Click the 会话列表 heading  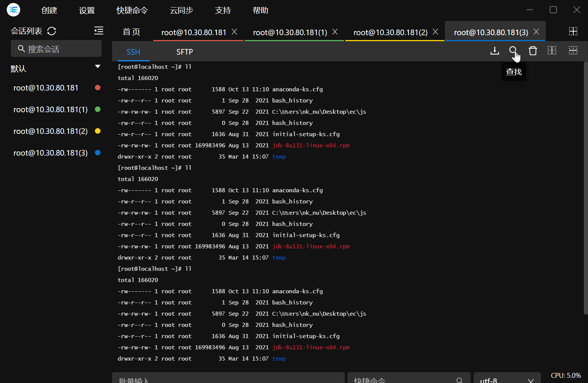tap(26, 31)
